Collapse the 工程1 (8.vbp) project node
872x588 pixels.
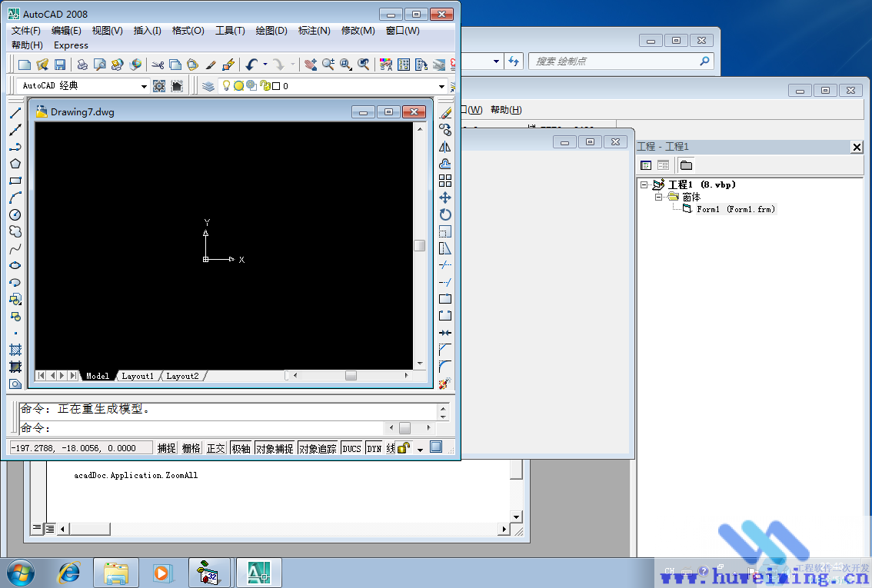(x=644, y=184)
